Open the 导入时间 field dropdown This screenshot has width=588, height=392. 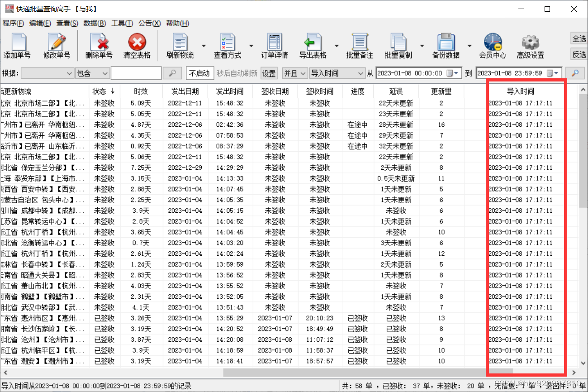337,73
